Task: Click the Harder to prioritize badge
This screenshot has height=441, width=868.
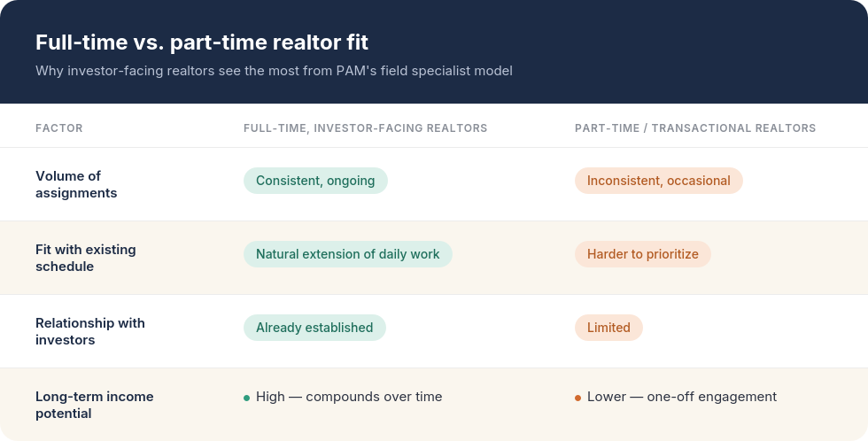Action: [643, 254]
